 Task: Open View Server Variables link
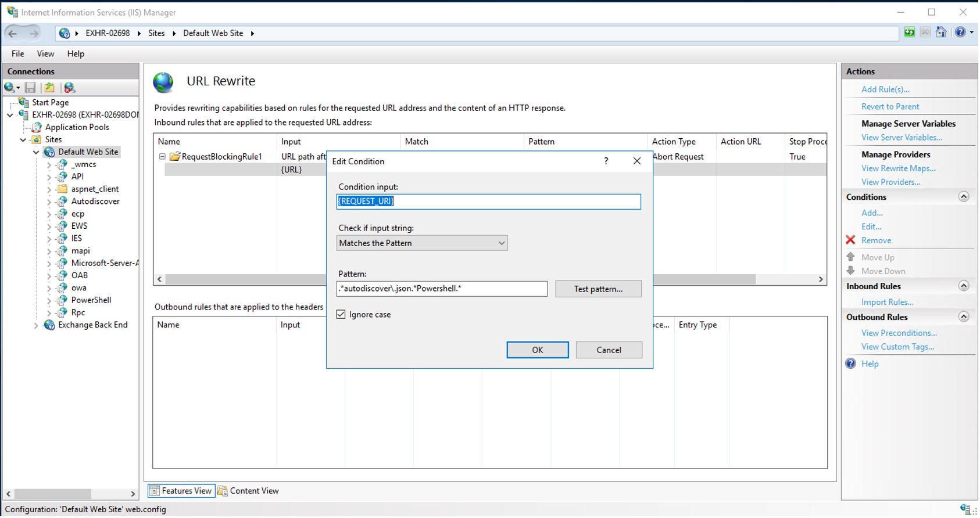pyautogui.click(x=902, y=138)
